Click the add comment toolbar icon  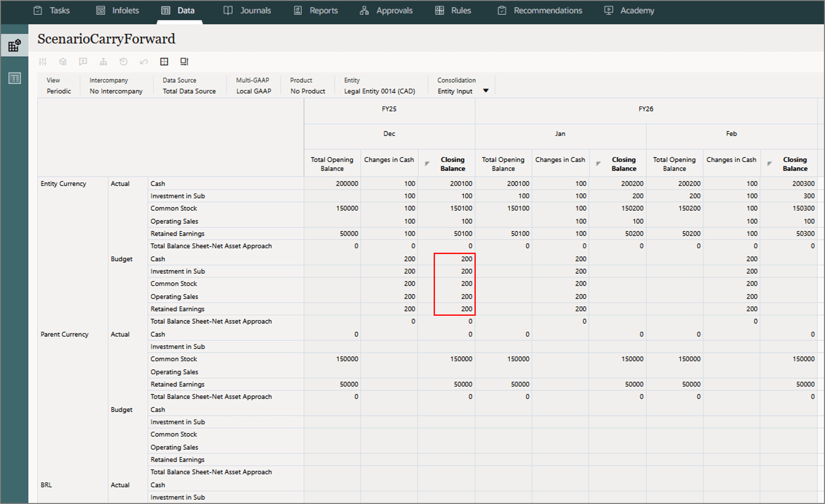pyautogui.click(x=83, y=62)
